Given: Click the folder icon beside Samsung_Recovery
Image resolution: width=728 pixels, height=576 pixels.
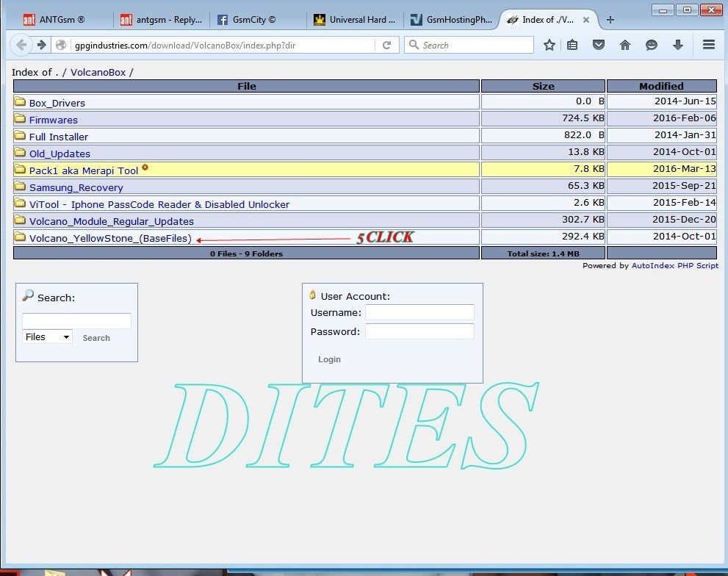Looking at the screenshot, I should (20, 187).
